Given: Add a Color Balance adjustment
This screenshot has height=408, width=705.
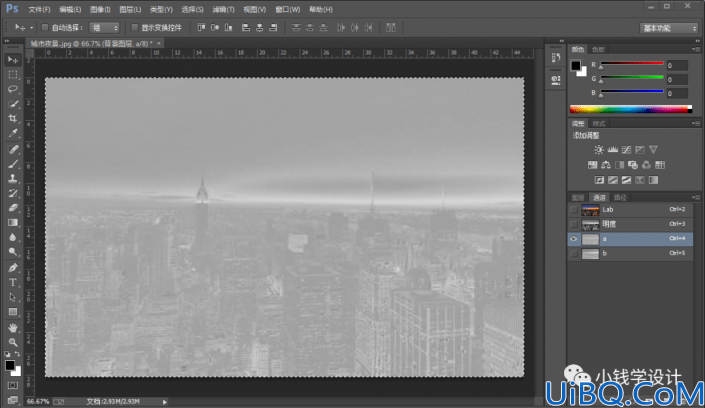Looking at the screenshot, I should point(606,165).
